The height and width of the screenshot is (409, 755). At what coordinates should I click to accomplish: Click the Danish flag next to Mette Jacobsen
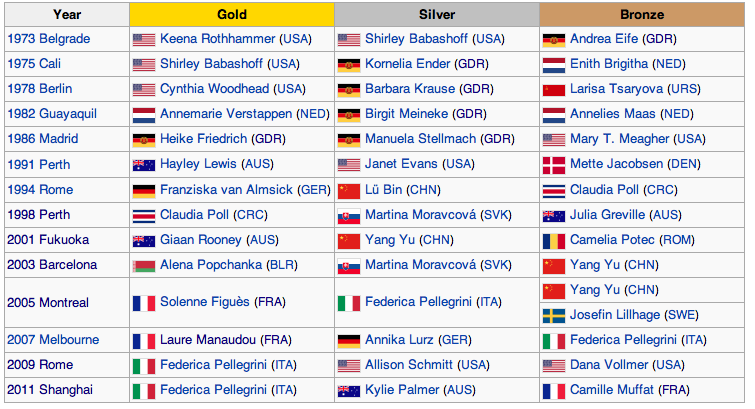click(553, 165)
